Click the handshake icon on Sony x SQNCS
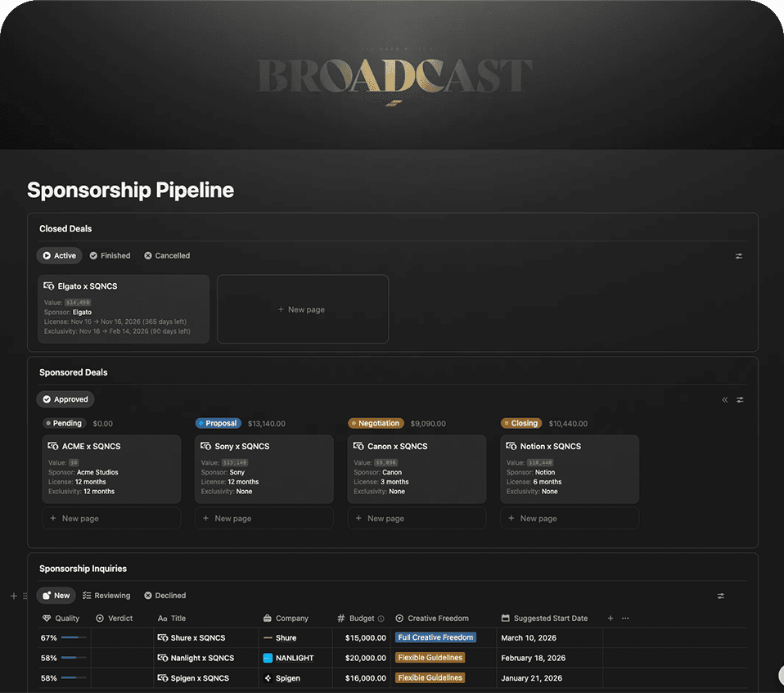This screenshot has height=693, width=784. (x=205, y=446)
